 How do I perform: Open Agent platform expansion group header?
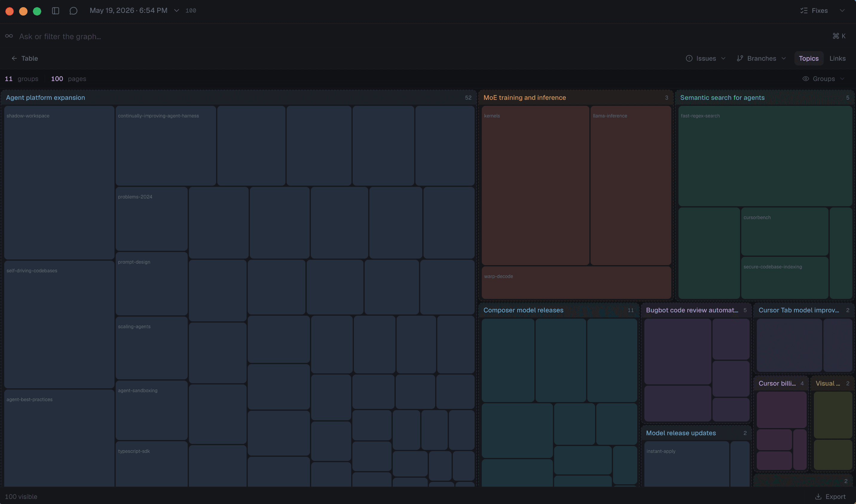239,97
